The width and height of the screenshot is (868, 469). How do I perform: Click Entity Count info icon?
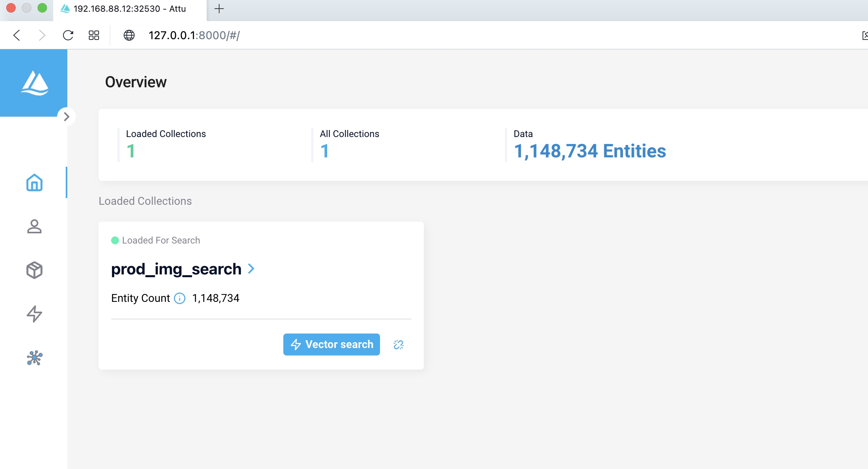click(180, 298)
